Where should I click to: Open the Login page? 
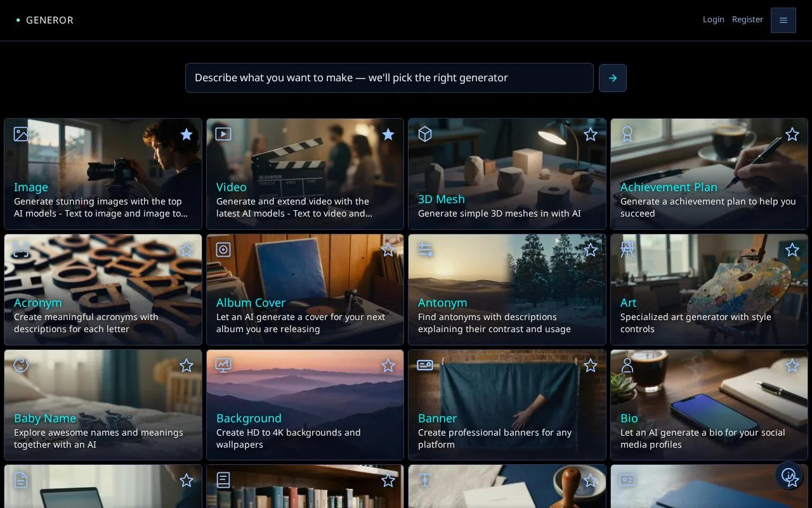pos(713,20)
